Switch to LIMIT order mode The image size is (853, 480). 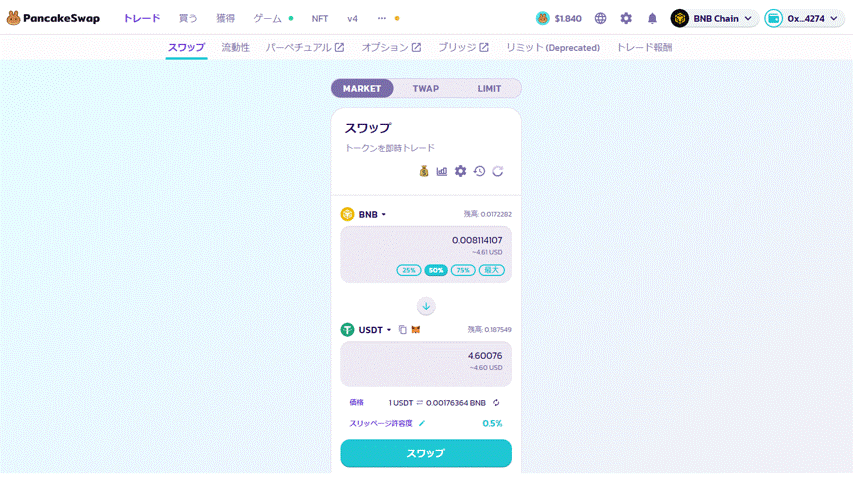(x=489, y=89)
